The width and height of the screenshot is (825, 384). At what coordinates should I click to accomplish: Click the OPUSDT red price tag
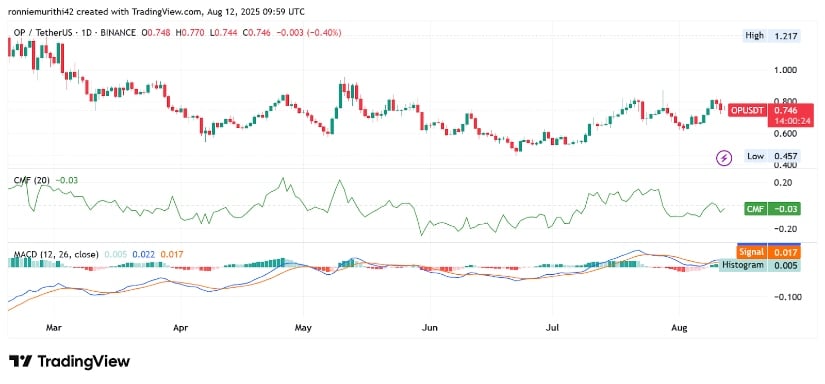coord(747,110)
